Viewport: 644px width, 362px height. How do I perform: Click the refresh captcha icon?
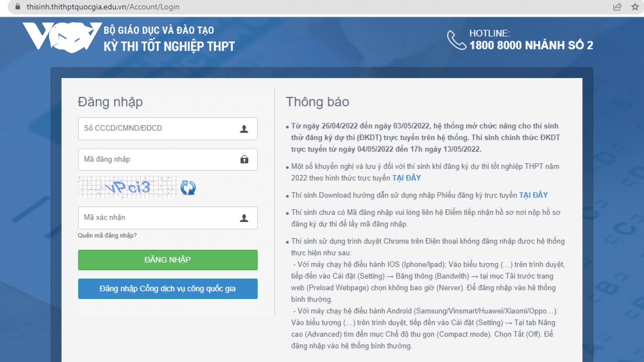pos(188,187)
